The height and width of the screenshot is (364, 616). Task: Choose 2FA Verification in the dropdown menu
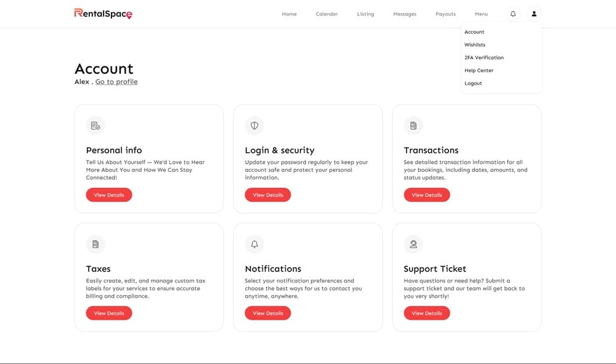pos(484,58)
